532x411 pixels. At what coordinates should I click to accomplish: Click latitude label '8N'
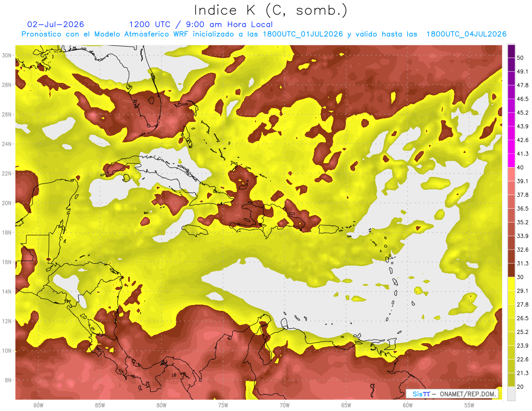tap(9, 380)
